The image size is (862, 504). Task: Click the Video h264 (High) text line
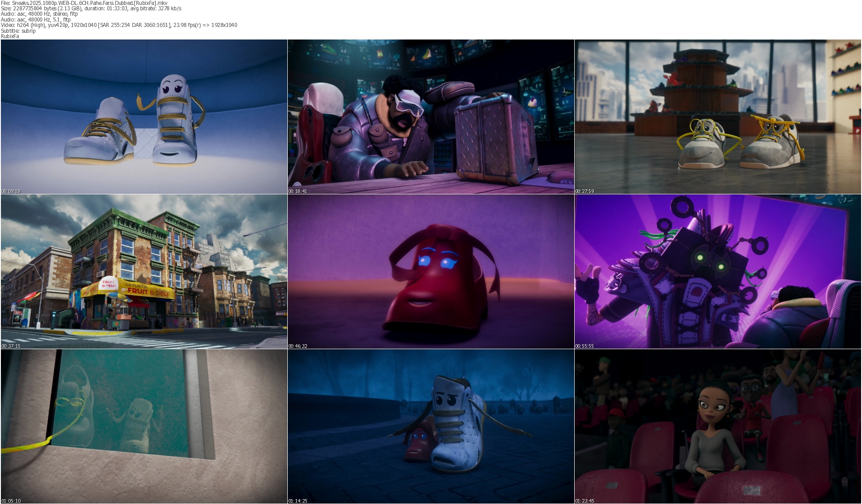click(119, 25)
